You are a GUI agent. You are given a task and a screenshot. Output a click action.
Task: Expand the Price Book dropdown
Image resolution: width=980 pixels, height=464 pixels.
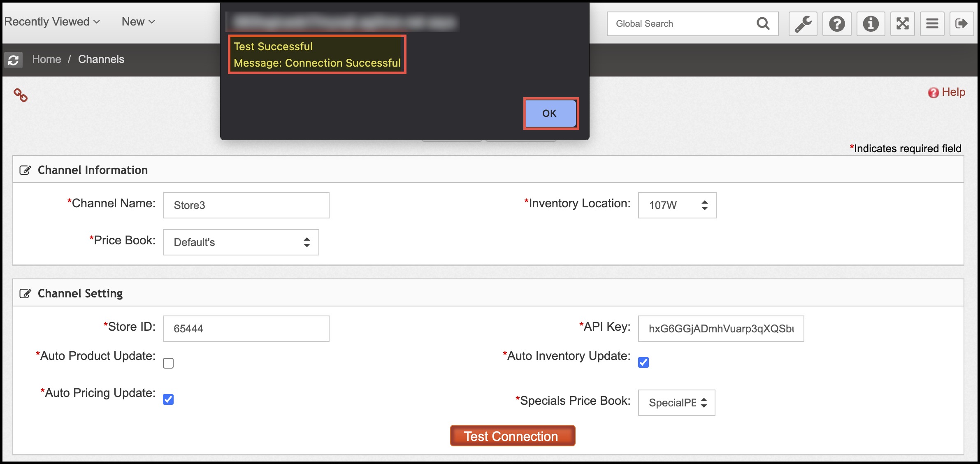pyautogui.click(x=241, y=242)
